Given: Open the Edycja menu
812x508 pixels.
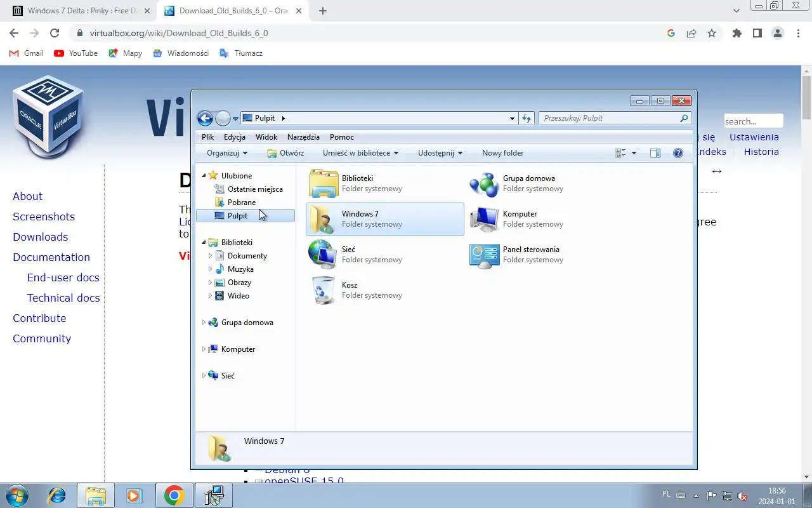Looking at the screenshot, I should point(235,137).
